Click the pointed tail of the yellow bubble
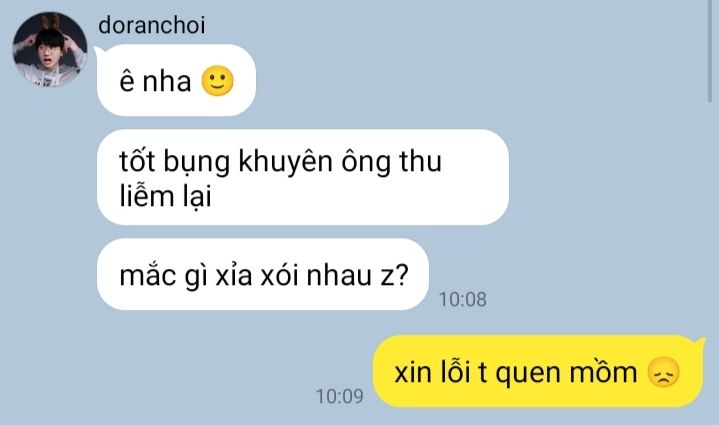The height and width of the screenshot is (425, 719). click(x=701, y=343)
